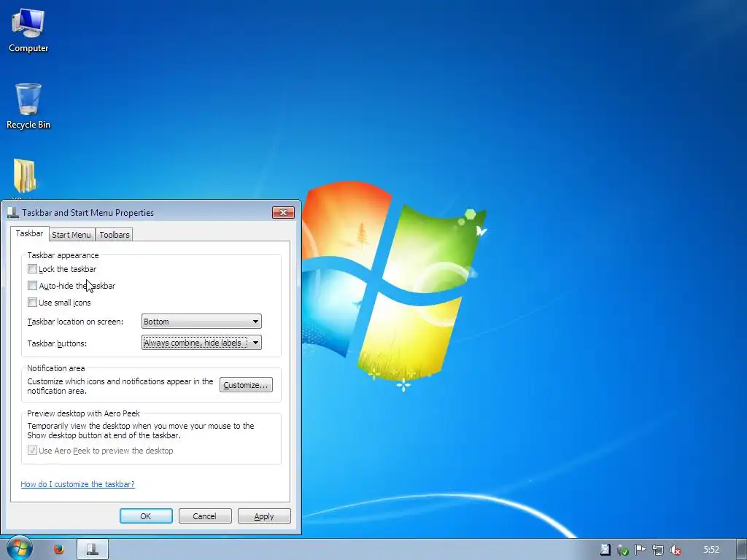
Task: Open the Action Center flag icon
Action: [x=640, y=550]
